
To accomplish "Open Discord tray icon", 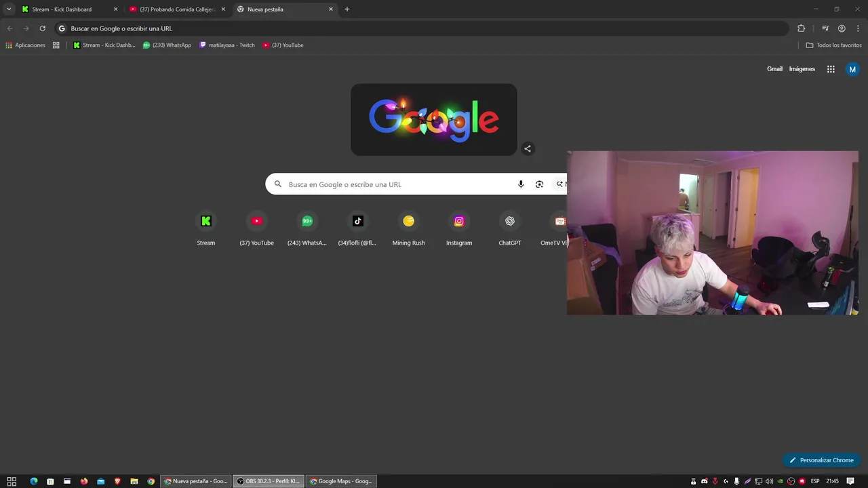I will pyautogui.click(x=705, y=481).
